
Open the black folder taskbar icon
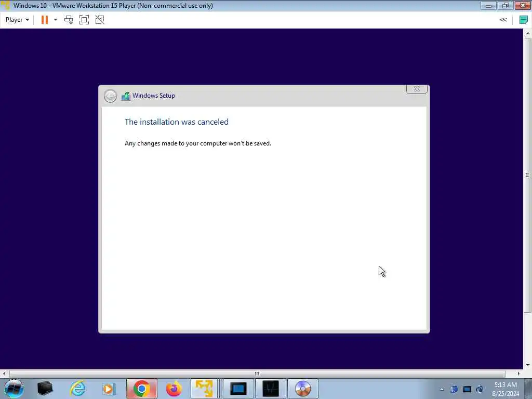(x=45, y=389)
